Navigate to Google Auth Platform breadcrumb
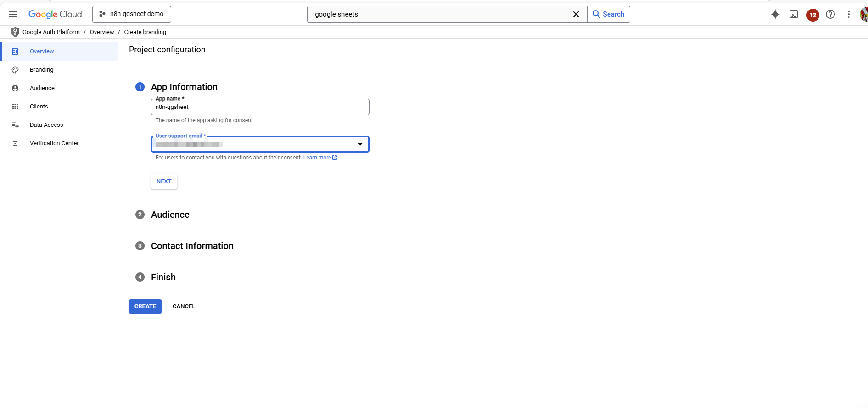Screen dimensions: 868x408 click(x=51, y=32)
